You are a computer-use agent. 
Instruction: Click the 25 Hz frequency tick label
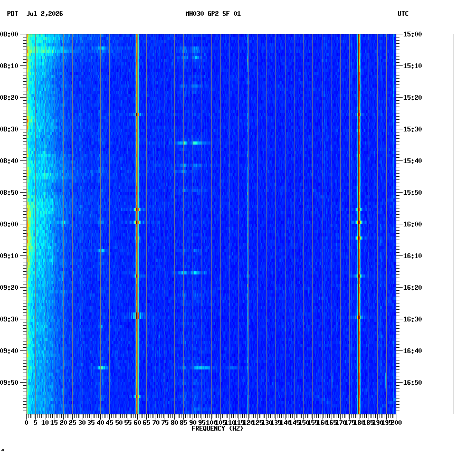click(x=72, y=423)
